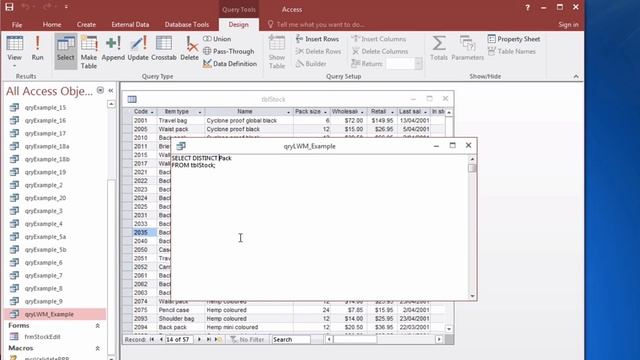Open the All Access Objects dropdown menu

click(x=100, y=90)
